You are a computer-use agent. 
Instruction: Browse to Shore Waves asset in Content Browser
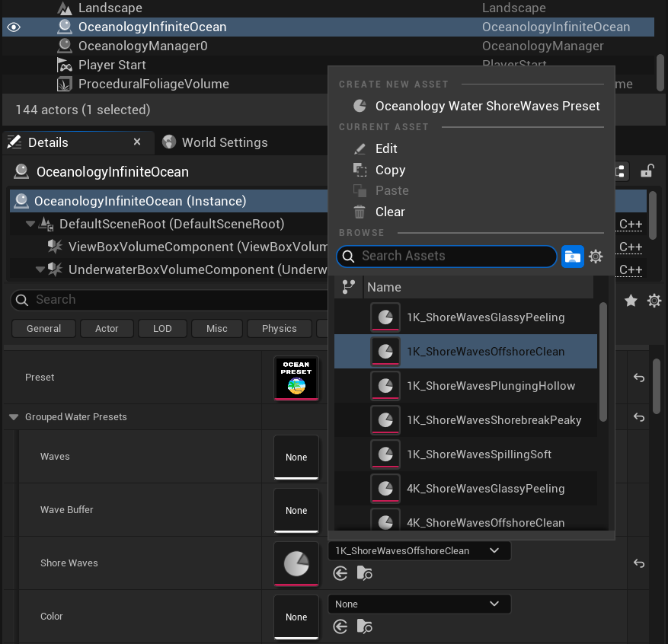tap(365, 574)
